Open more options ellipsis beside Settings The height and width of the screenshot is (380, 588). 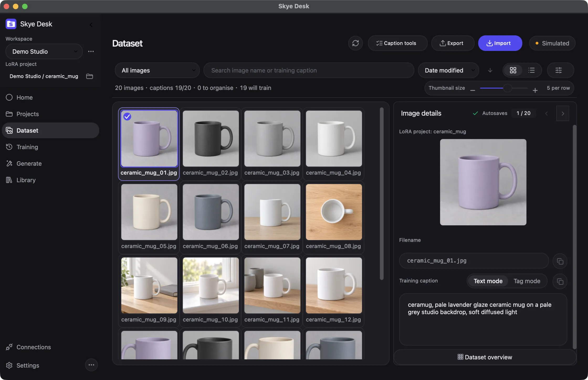[x=91, y=365]
